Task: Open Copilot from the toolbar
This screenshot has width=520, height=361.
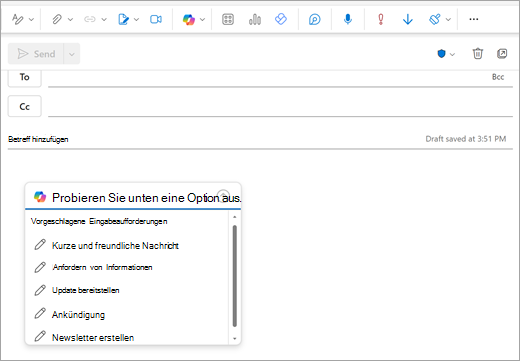Action: point(189,19)
